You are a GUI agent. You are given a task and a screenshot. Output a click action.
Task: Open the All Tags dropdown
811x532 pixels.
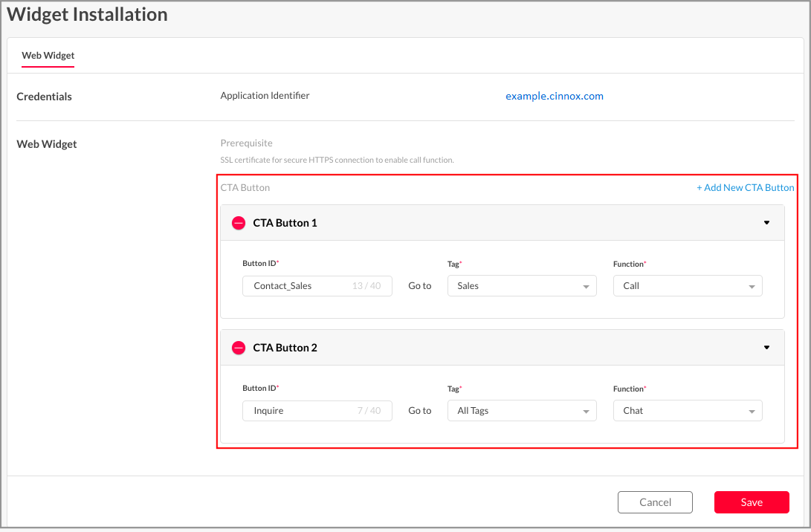[522, 410]
